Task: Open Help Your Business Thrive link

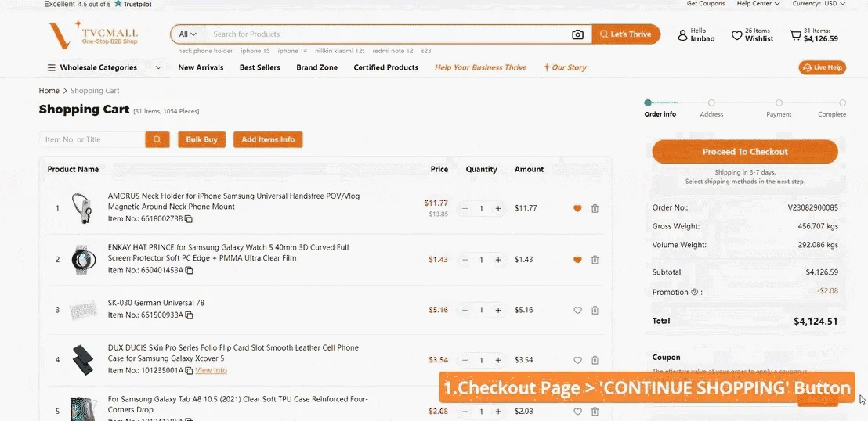Action: 480,67
